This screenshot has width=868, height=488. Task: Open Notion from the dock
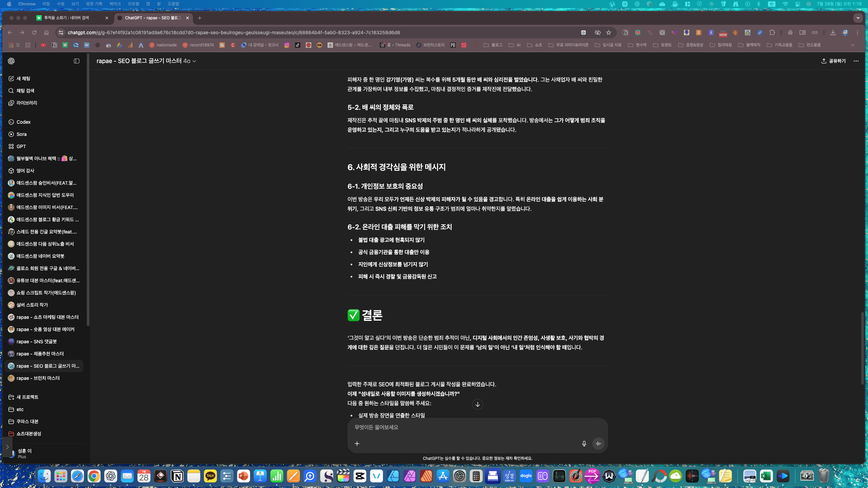click(x=177, y=476)
